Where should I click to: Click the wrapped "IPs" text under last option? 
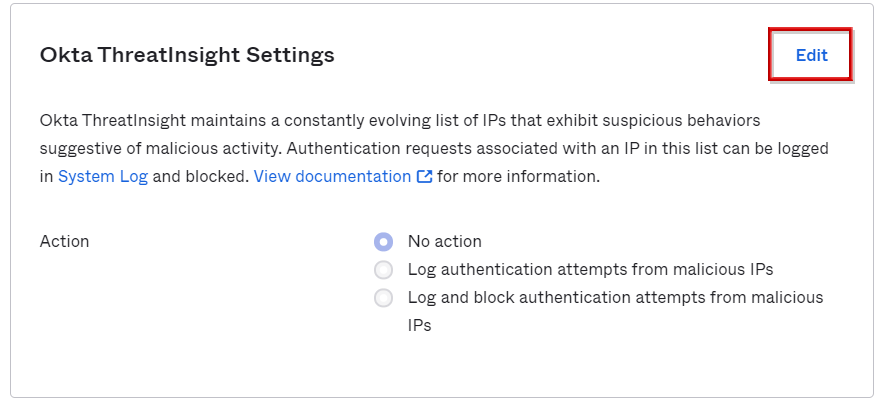point(420,325)
